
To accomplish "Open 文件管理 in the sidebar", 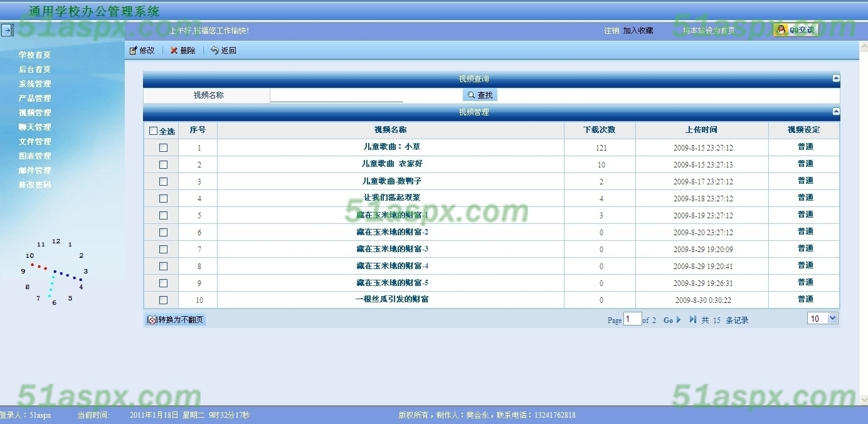I will (x=34, y=142).
